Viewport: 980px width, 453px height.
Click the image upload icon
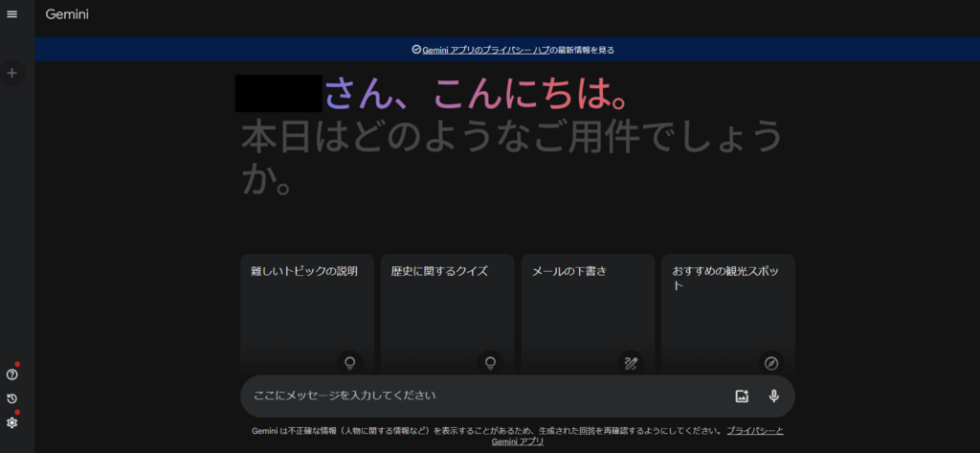pyautogui.click(x=742, y=396)
